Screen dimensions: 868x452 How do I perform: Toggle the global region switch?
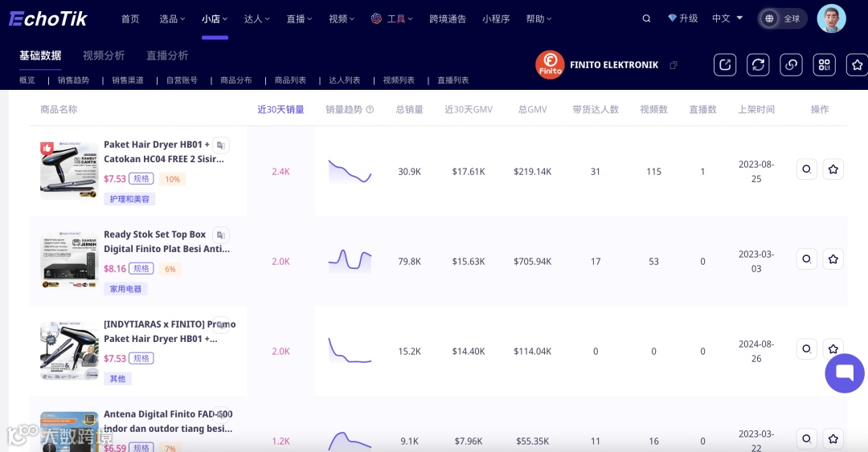click(x=782, y=18)
